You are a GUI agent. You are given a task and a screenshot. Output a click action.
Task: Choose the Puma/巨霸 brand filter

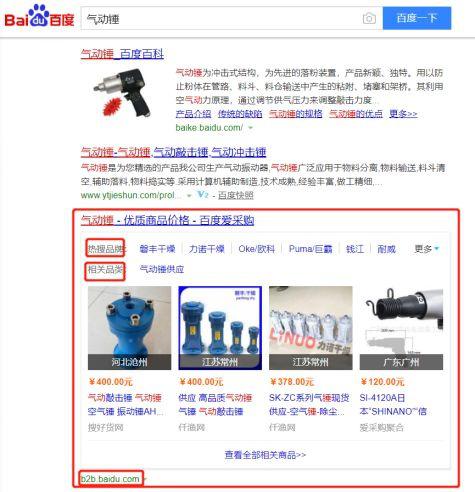click(x=310, y=249)
